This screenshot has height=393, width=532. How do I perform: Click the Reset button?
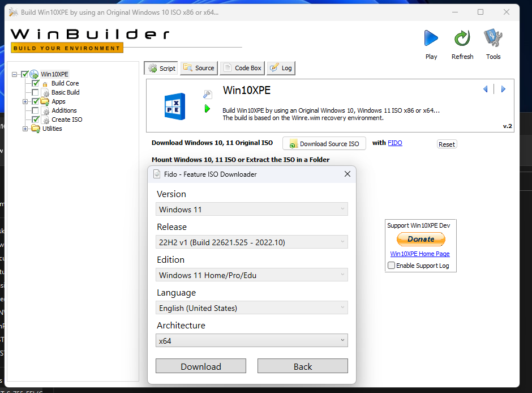pyautogui.click(x=447, y=144)
